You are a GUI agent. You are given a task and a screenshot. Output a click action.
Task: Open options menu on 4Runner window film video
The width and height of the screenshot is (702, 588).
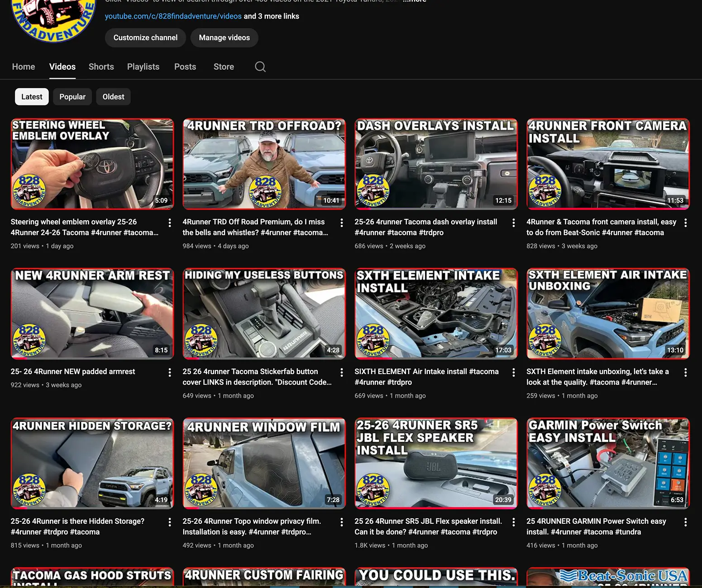click(342, 522)
